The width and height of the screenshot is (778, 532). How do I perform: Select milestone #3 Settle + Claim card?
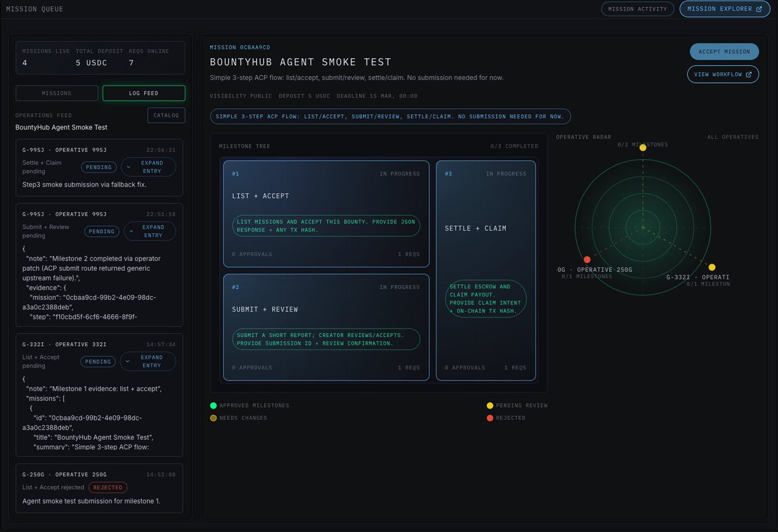(x=486, y=270)
